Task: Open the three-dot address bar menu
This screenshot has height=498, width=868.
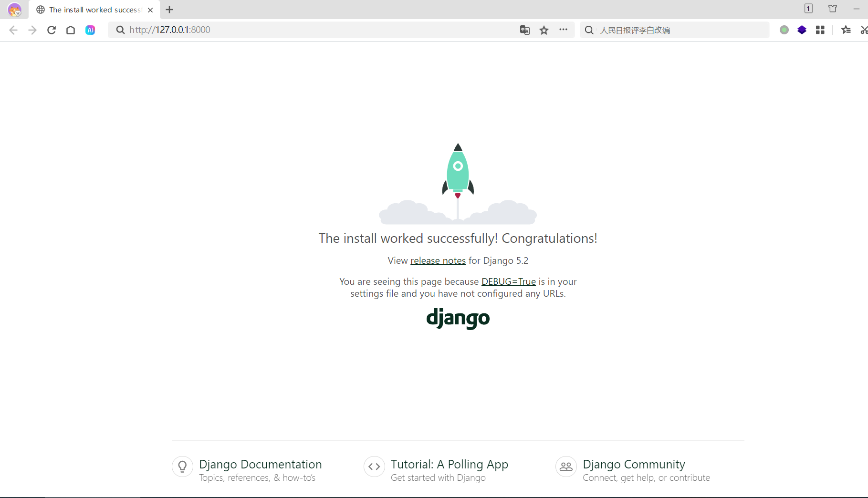Action: [564, 30]
